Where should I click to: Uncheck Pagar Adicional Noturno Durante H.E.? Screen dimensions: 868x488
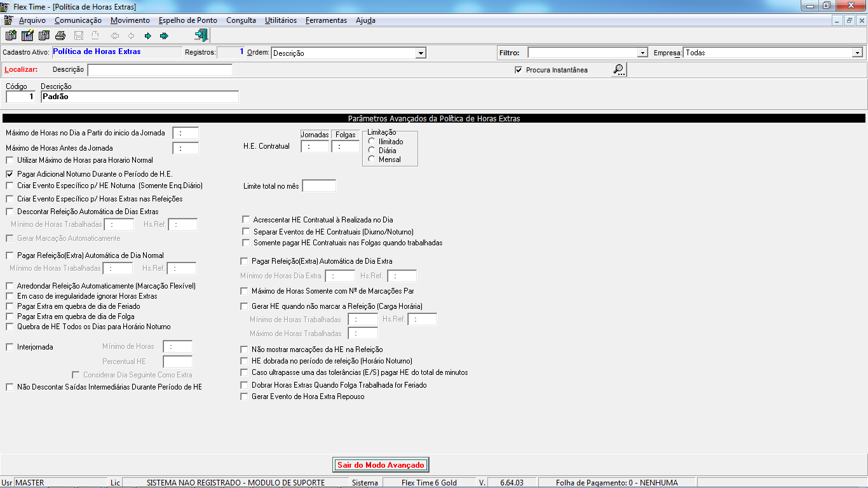(10, 173)
